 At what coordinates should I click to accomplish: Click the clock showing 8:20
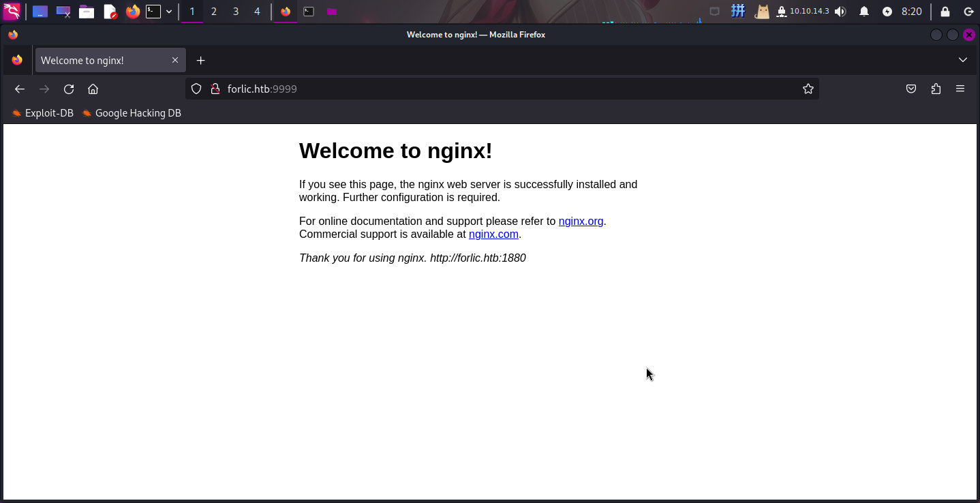[912, 12]
